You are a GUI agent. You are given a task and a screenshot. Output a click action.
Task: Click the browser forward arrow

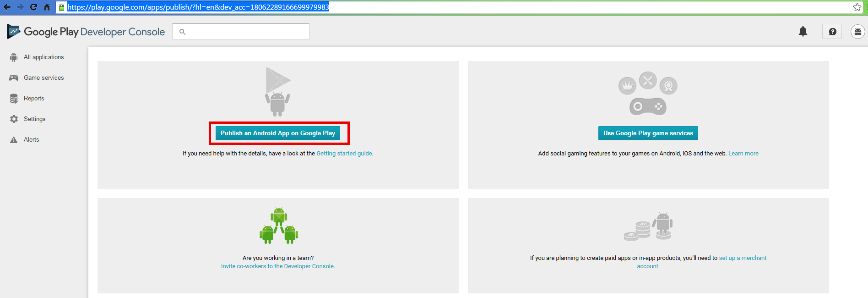pos(20,7)
